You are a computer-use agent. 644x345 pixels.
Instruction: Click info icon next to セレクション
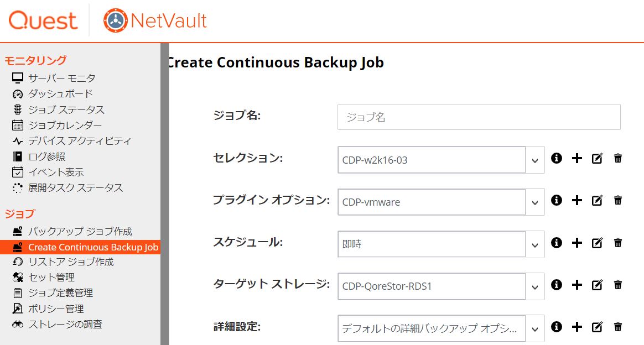coord(557,158)
